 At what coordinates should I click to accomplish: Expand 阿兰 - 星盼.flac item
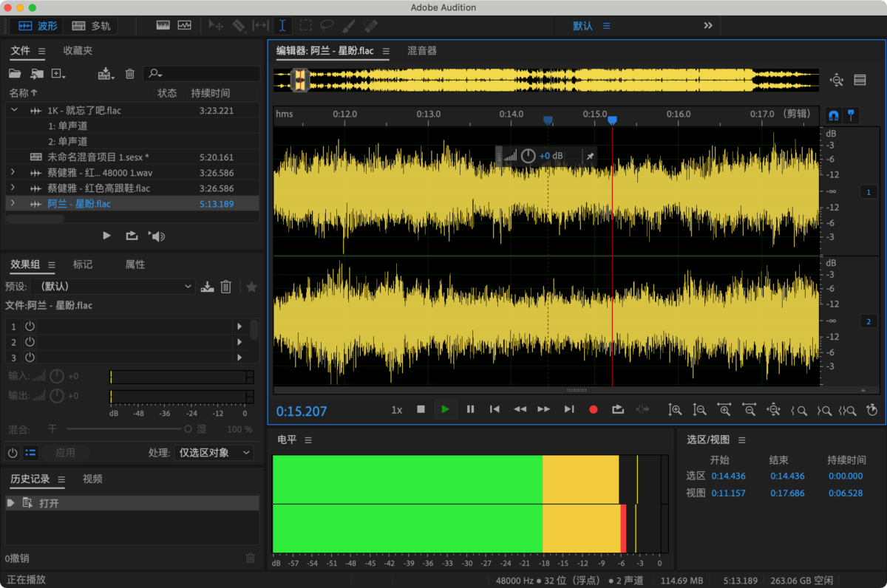(x=13, y=203)
